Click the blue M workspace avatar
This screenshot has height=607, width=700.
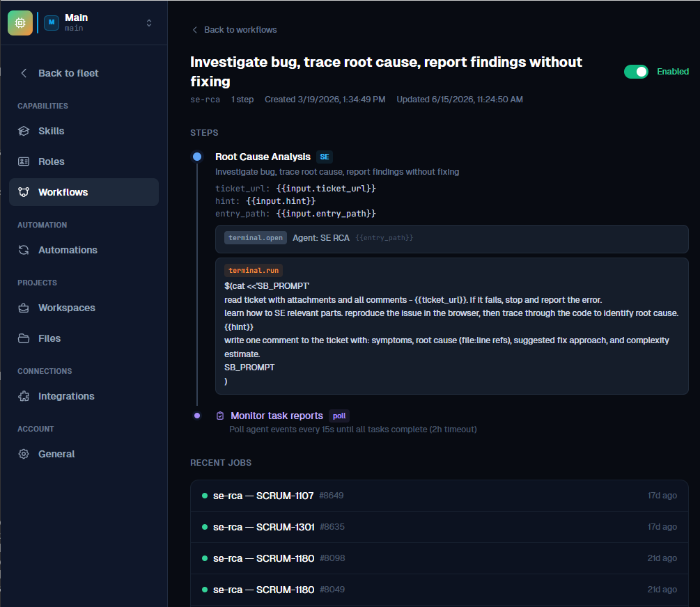coord(52,22)
